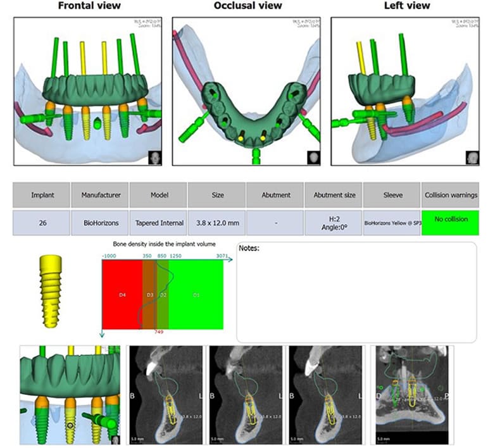The height and width of the screenshot is (448, 488).
Task: Click the bright green D1 bone density region
Action: [x=196, y=295]
